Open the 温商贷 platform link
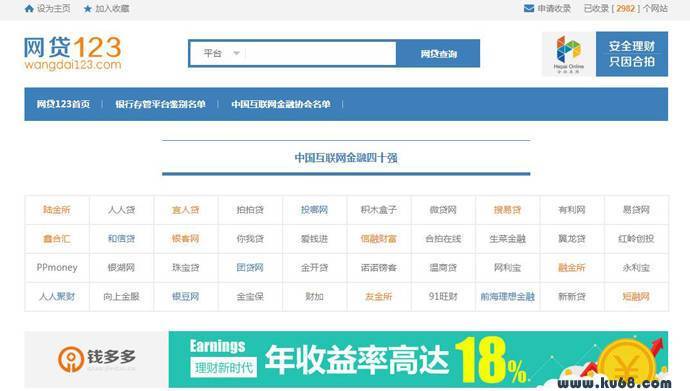Image resolution: width=690 pixels, height=391 pixels. [x=443, y=267]
